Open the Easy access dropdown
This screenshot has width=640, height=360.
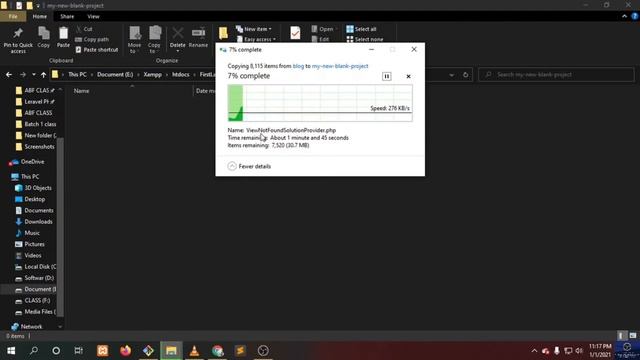(256, 39)
